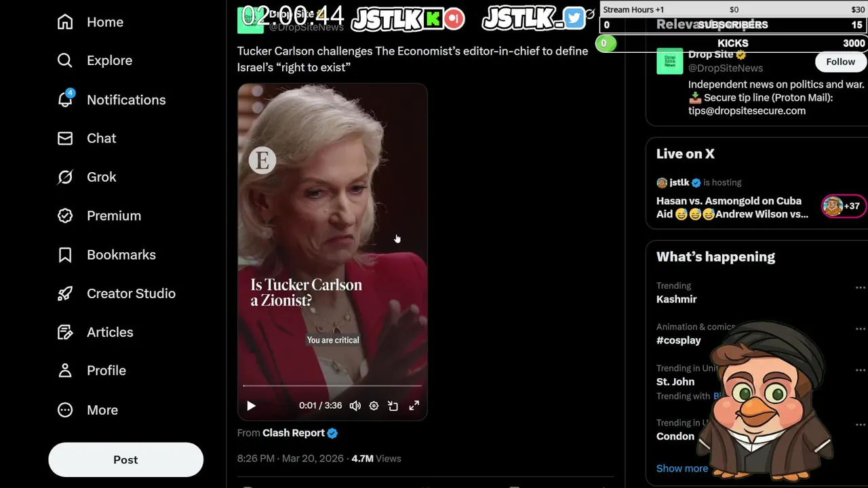The width and height of the screenshot is (868, 488).
Task: Expand More options circle icon
Action: pyautogui.click(x=65, y=410)
